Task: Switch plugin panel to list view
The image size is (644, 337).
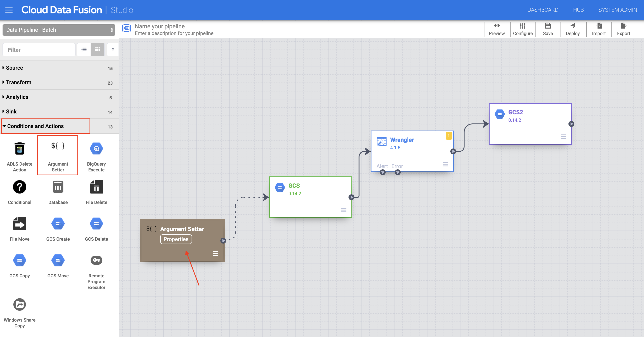Action: [84, 49]
